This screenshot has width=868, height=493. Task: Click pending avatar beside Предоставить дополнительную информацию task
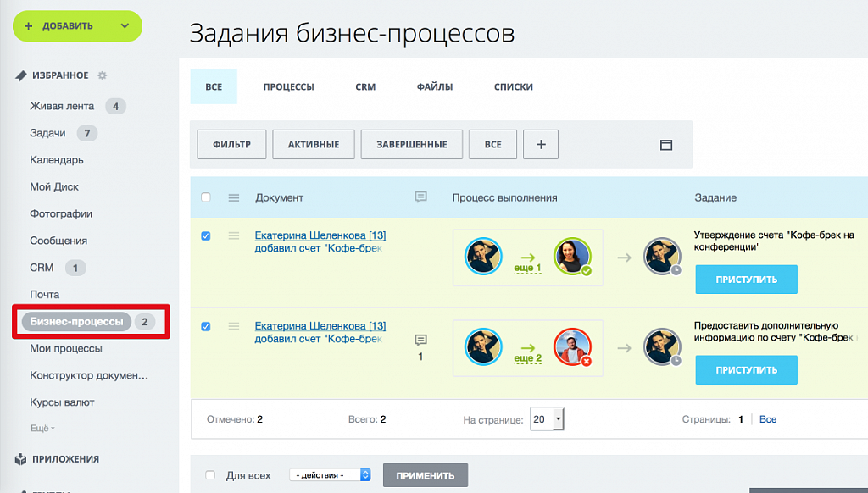pyautogui.click(x=662, y=347)
